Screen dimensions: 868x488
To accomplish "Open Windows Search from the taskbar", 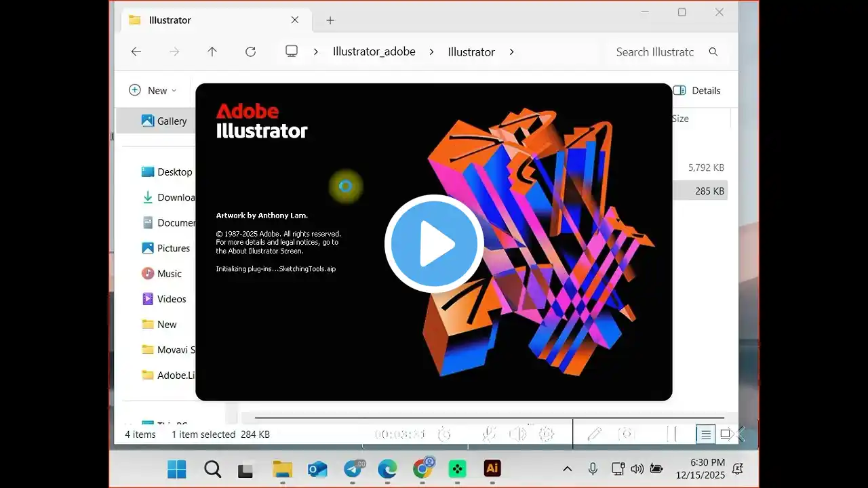I will click(x=212, y=468).
